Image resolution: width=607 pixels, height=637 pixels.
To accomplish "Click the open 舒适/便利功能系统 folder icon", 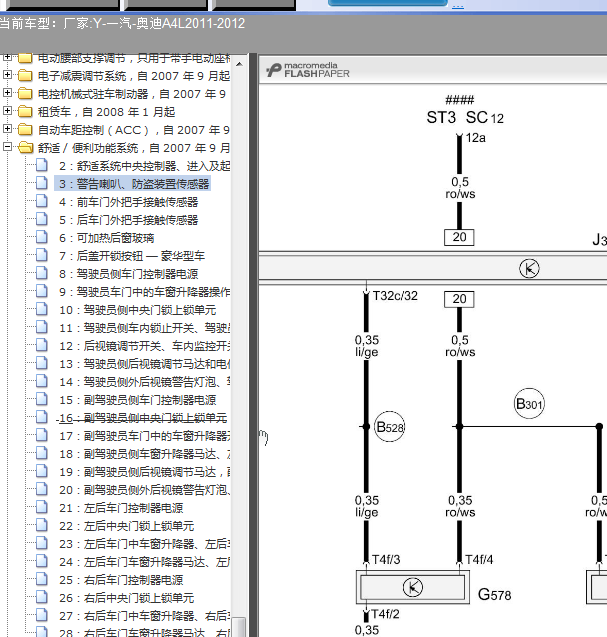I will (x=25, y=147).
